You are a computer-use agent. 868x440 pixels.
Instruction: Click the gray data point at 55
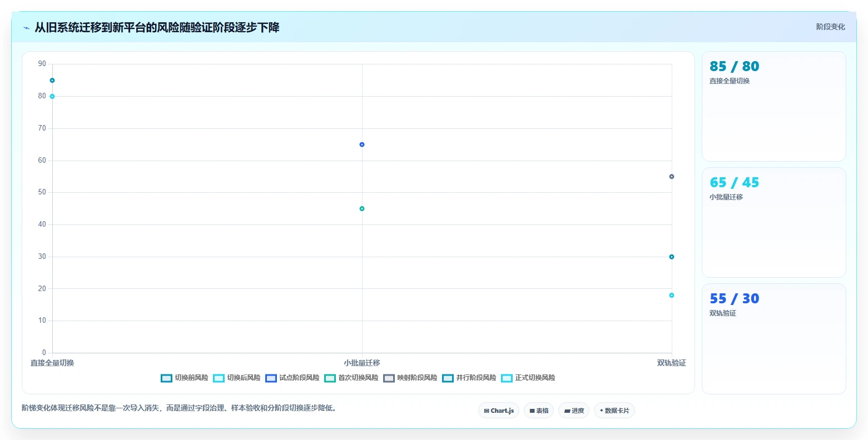pyautogui.click(x=672, y=177)
